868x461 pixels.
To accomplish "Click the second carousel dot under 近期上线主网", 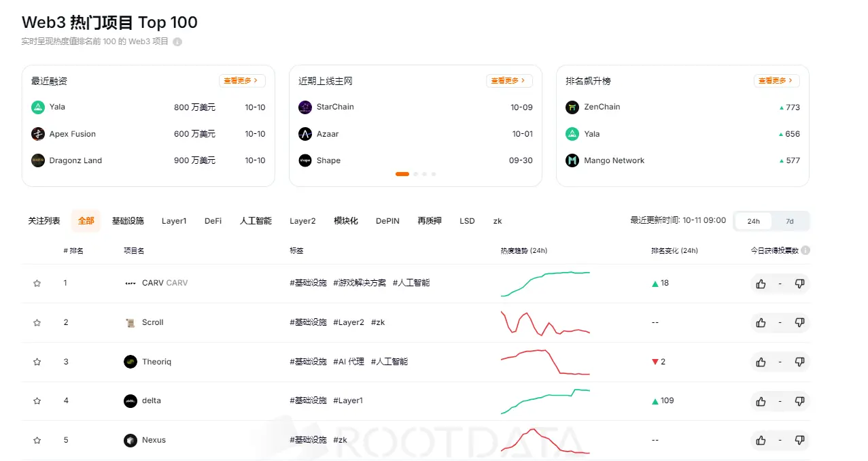I will pos(415,174).
